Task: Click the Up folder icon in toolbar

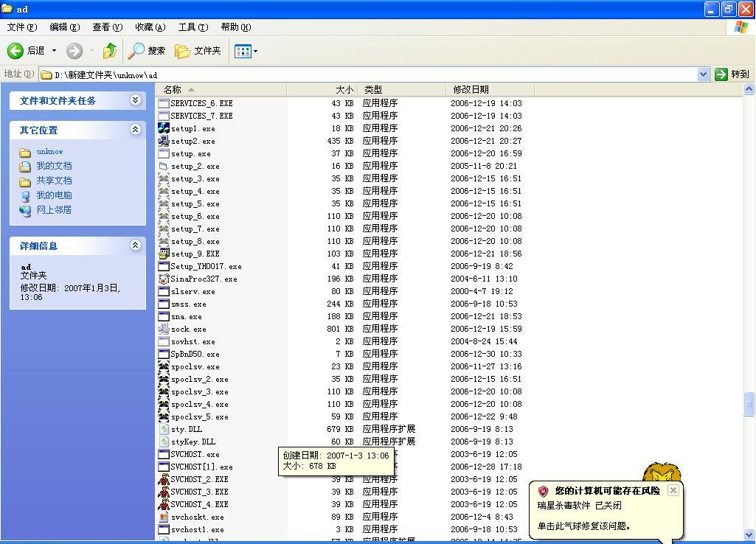Action: tap(110, 51)
